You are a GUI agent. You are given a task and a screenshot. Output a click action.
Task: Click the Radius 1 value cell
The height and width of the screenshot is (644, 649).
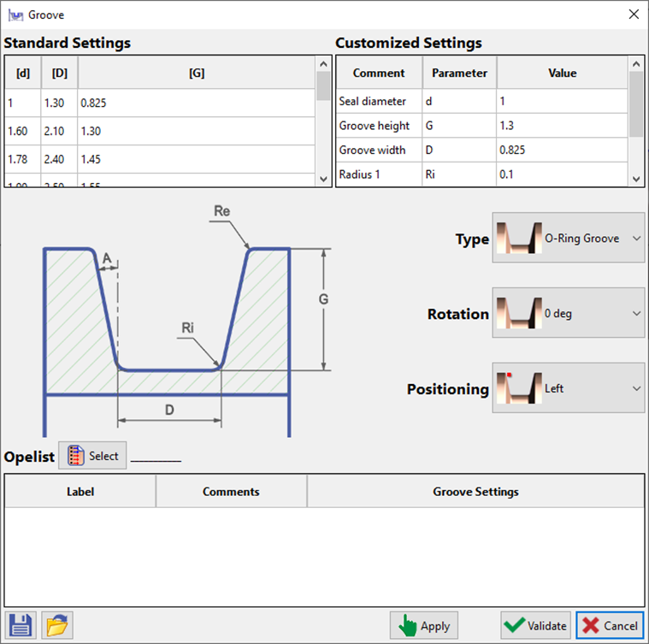point(561,174)
